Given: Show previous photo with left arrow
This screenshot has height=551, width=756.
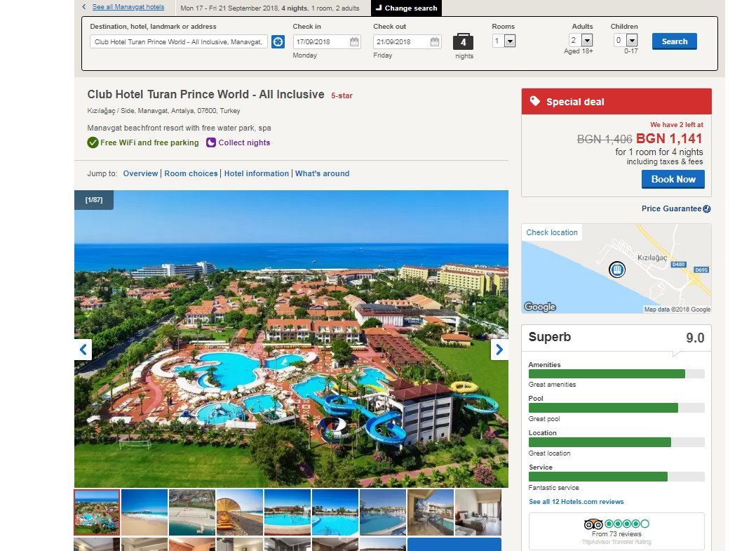Looking at the screenshot, I should click(x=83, y=350).
